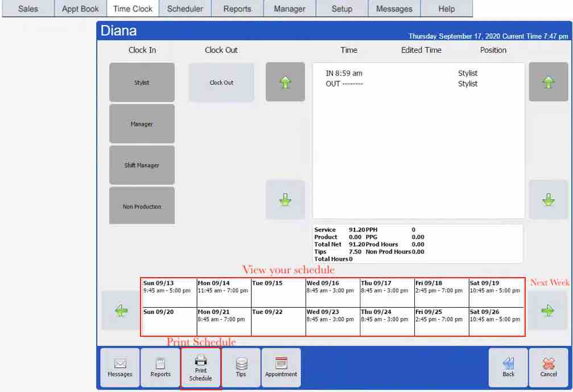
Task: Click the Print Schedule printer icon
Action: pos(201,368)
